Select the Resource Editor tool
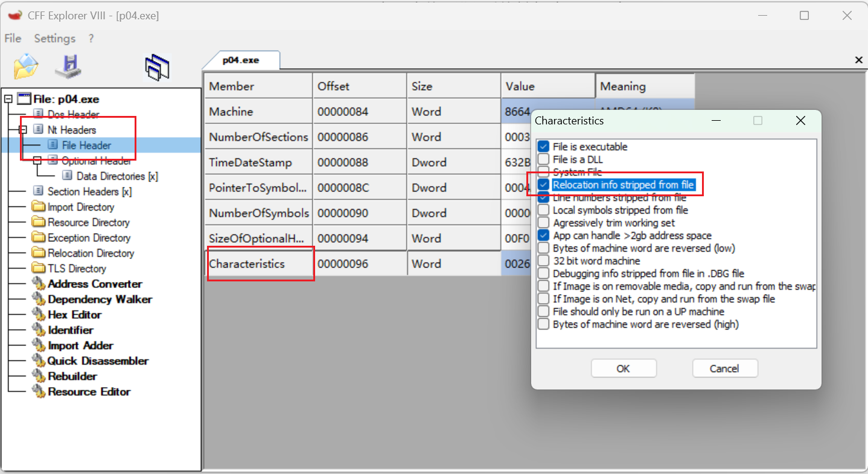Viewport: 868px width, 474px height. coord(89,392)
